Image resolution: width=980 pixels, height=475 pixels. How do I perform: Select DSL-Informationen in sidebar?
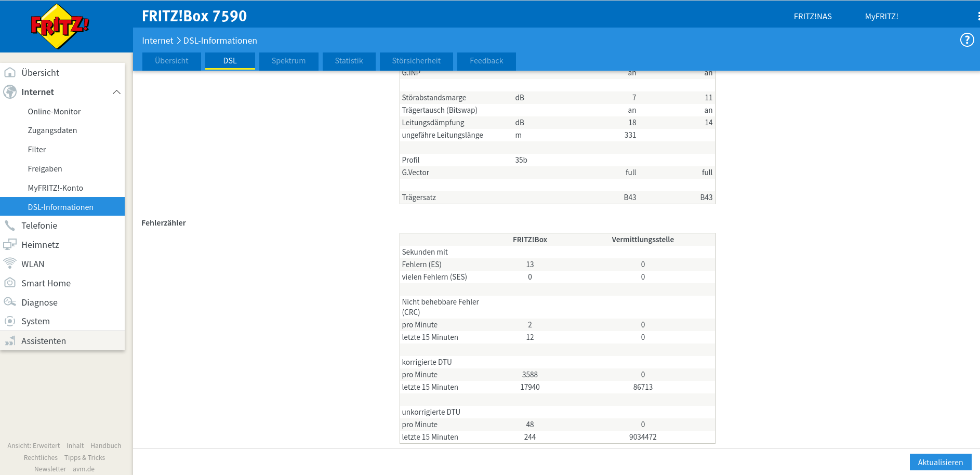(62, 206)
